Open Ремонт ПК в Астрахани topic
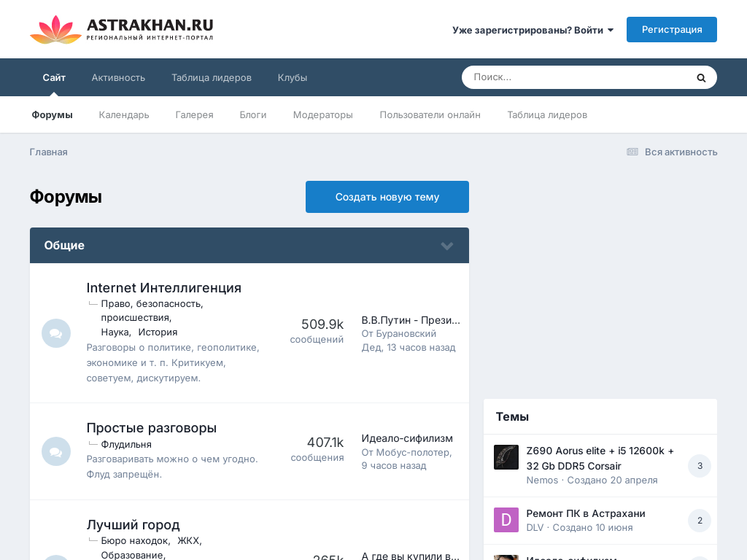This screenshot has height=560, width=747. point(585,513)
